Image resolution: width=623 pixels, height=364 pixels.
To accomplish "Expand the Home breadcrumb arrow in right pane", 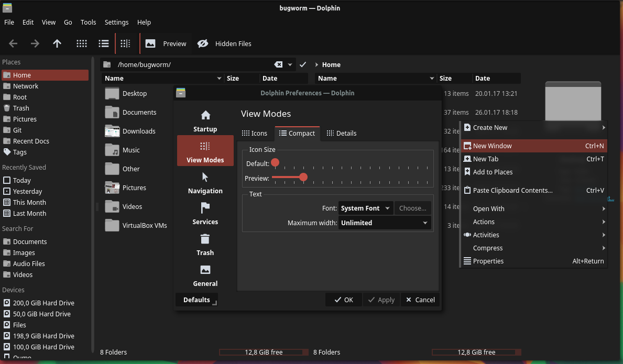I will point(316,64).
